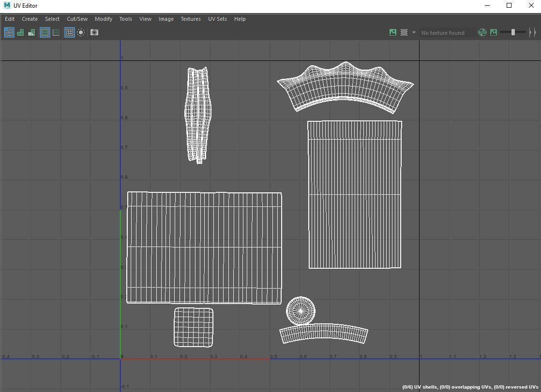Toggle the UV distortion shading icon
The height and width of the screenshot is (392, 541).
click(31, 32)
